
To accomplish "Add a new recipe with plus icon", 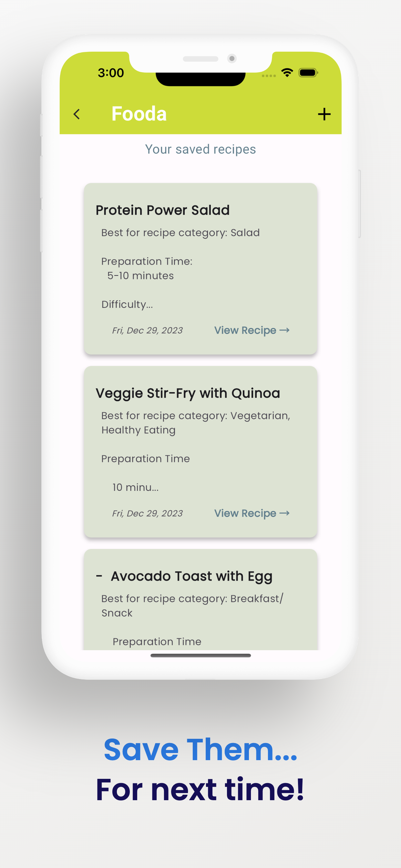I will [x=324, y=114].
